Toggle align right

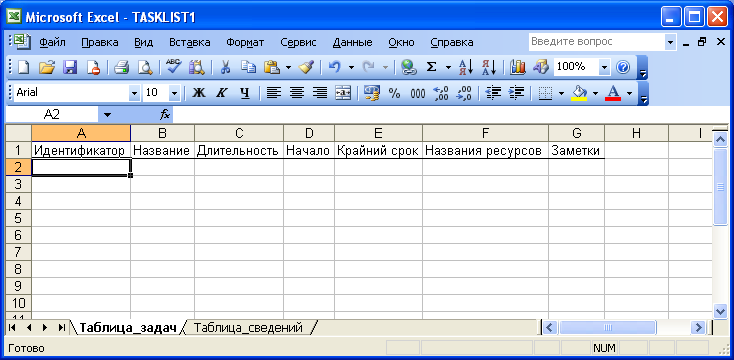[x=320, y=93]
